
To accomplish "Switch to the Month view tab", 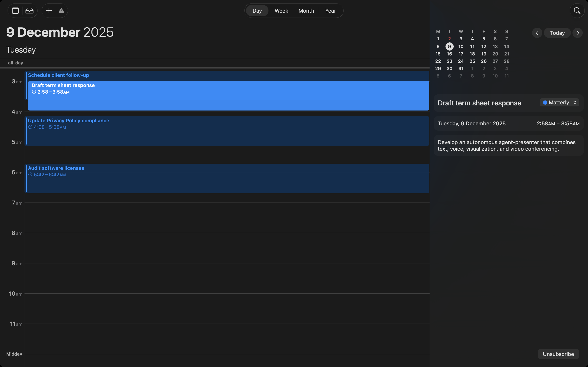I will pos(306,10).
